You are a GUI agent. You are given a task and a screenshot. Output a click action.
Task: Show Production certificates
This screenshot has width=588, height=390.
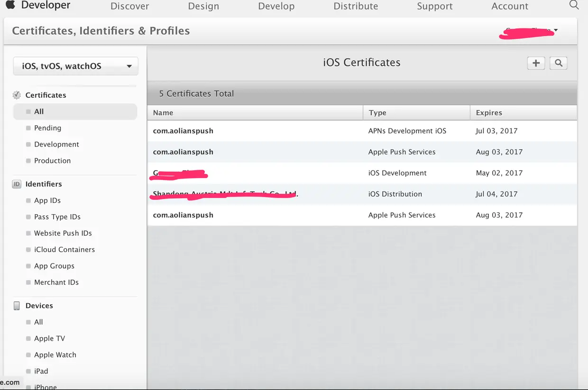[52, 161]
